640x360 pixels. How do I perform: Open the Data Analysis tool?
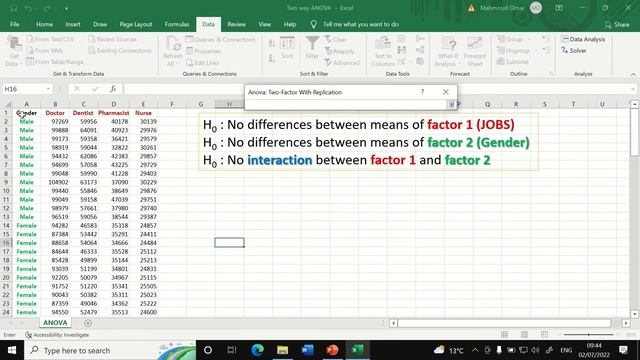point(583,39)
